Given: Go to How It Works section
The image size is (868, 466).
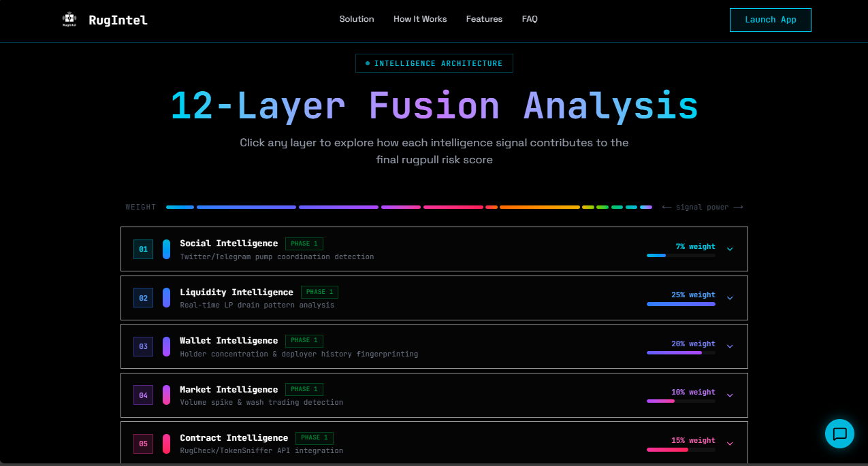Looking at the screenshot, I should pyautogui.click(x=420, y=19).
